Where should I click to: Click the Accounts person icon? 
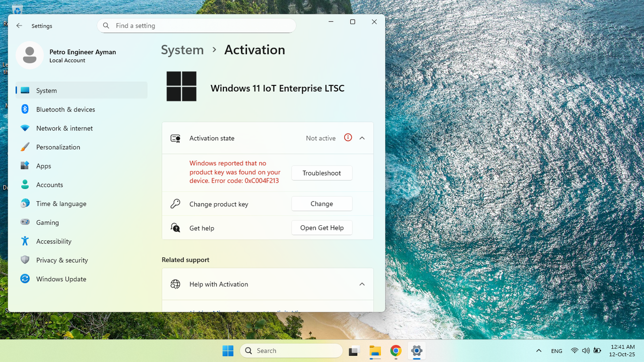[25, 185]
